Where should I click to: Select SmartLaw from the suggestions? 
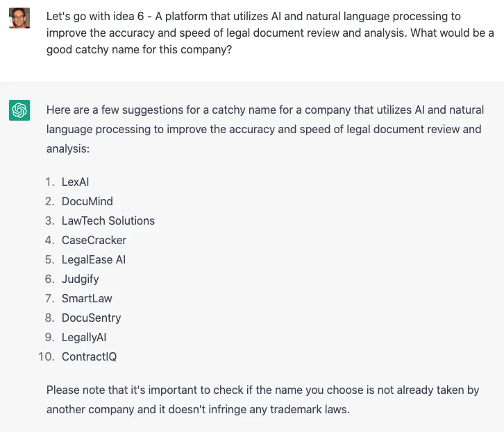pos(87,298)
